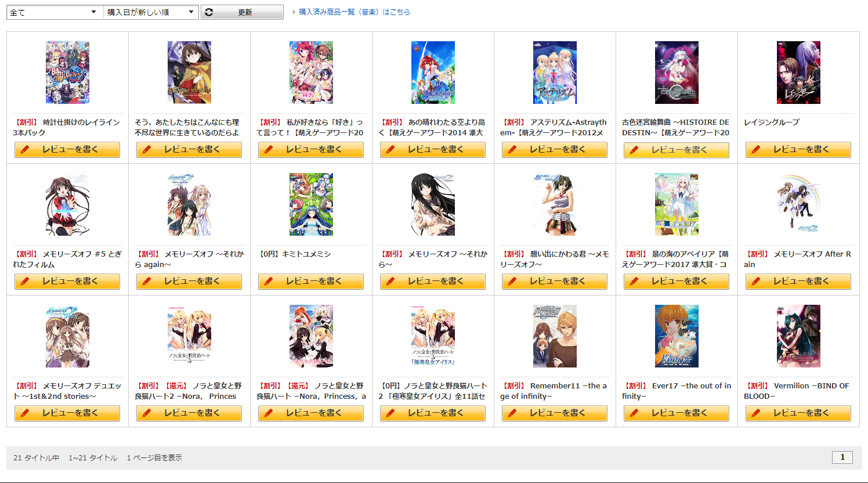The image size is (868, 483).
Task: Open the 古色迷宮輪舞曲 title link
Action: click(x=676, y=128)
